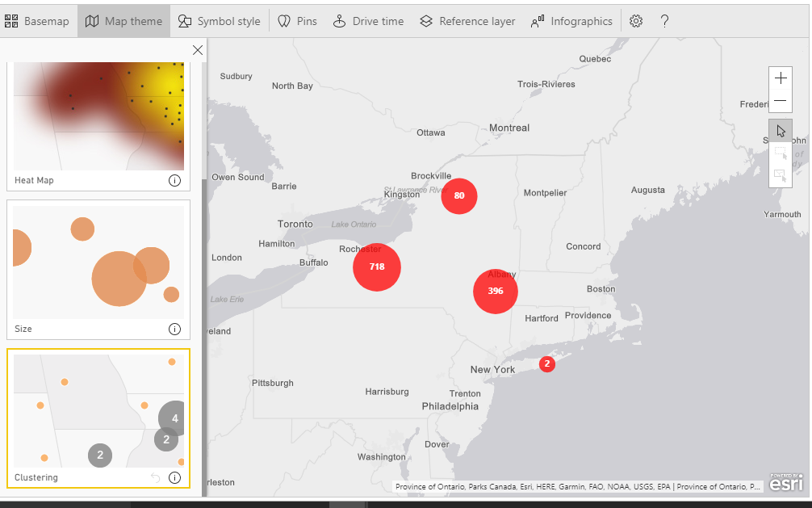Click the Montpelier map label
This screenshot has width=812, height=508.
[545, 193]
